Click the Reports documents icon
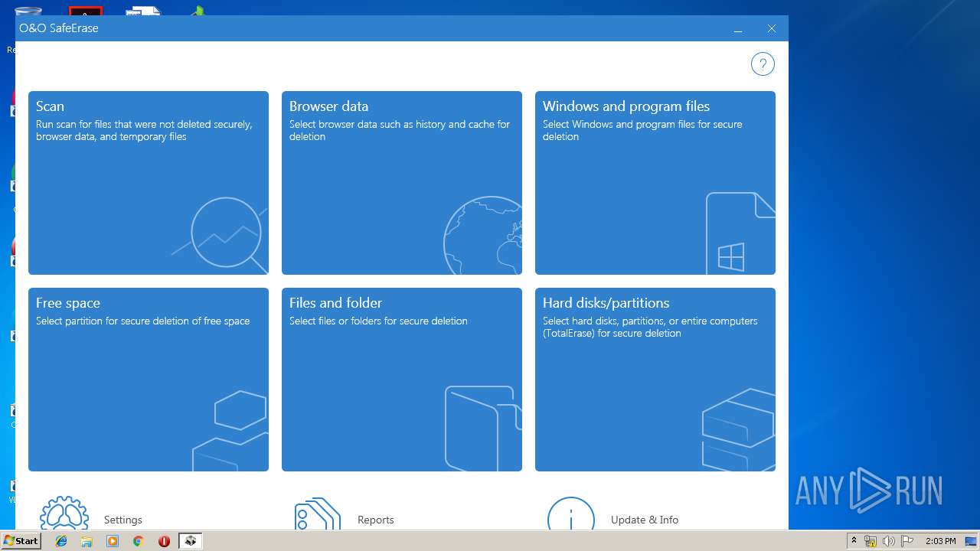980x551 pixels. point(318,514)
